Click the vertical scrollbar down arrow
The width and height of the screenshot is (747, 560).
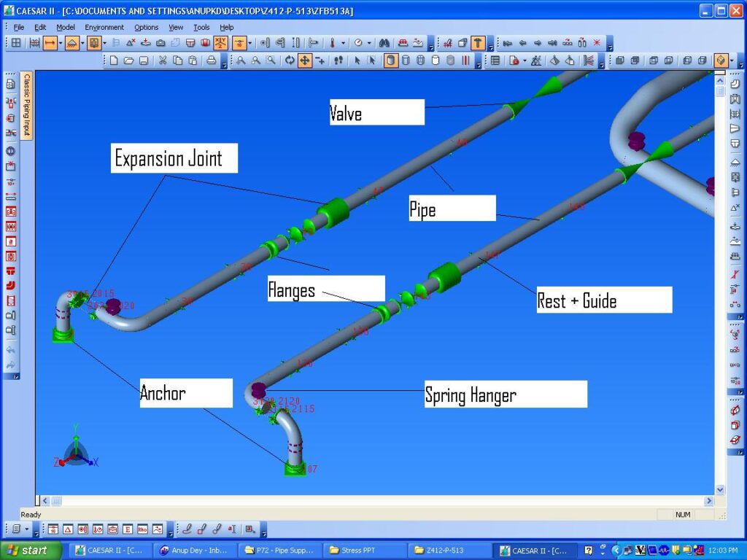(x=720, y=489)
